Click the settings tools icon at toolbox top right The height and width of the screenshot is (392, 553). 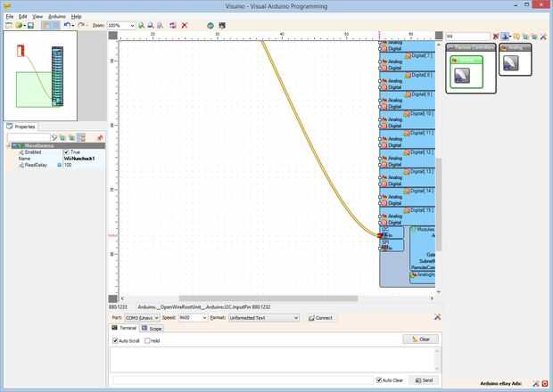(543, 37)
